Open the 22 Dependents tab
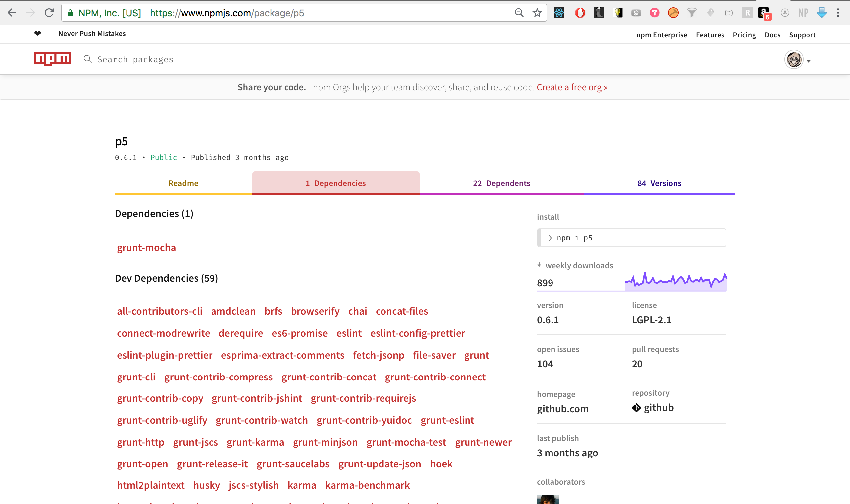The width and height of the screenshot is (850, 504). 502,183
